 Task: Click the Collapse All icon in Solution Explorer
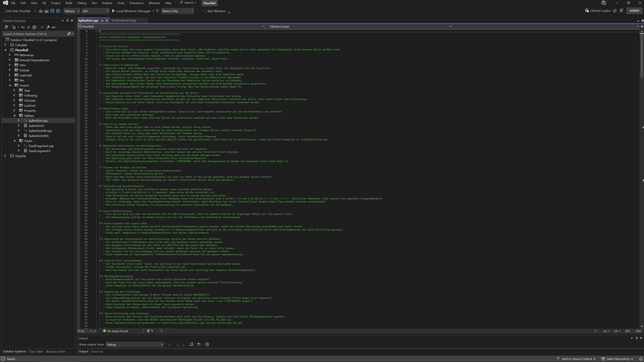tap(28, 27)
